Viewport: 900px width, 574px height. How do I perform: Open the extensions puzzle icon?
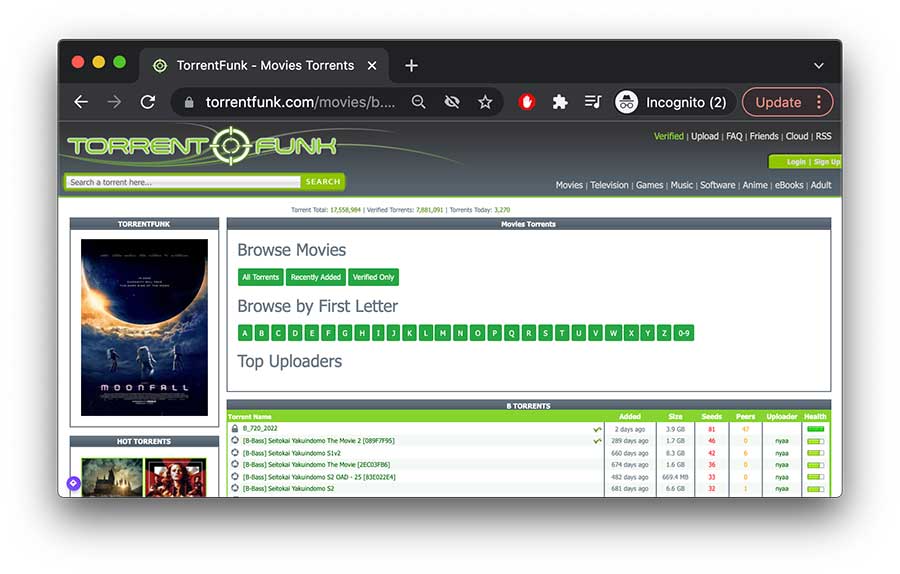560,102
